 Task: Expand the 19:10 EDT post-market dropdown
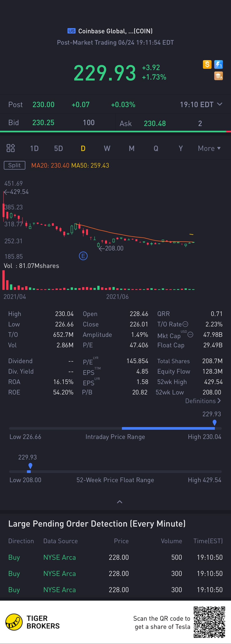pos(201,105)
